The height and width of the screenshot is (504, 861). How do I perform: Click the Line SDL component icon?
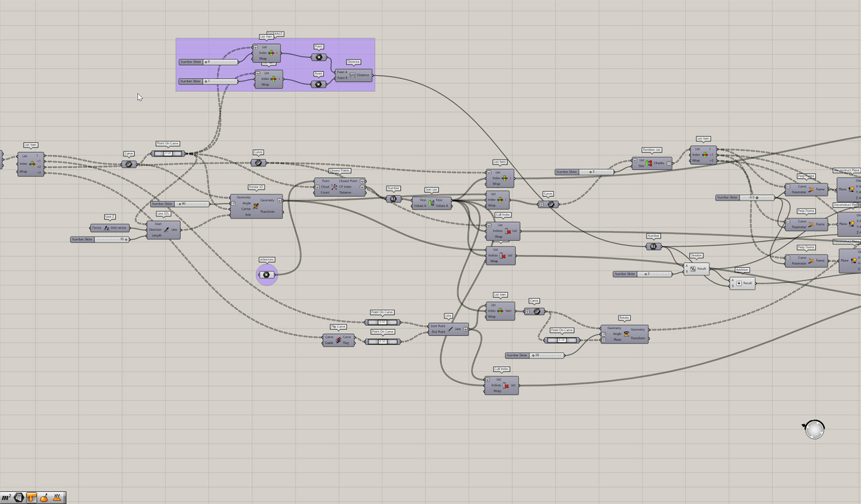pyautogui.click(x=166, y=229)
